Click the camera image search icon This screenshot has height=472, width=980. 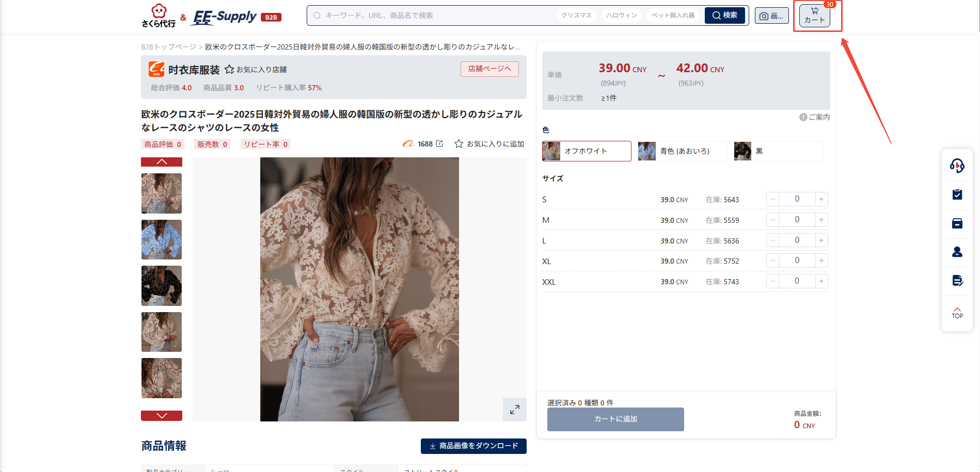coord(765,15)
